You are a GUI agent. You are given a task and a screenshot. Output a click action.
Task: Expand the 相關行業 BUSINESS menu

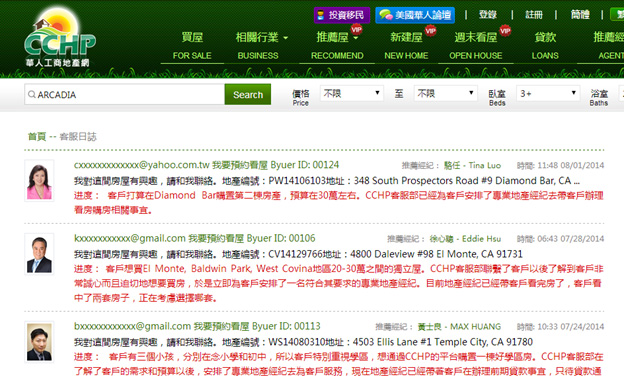tap(261, 45)
